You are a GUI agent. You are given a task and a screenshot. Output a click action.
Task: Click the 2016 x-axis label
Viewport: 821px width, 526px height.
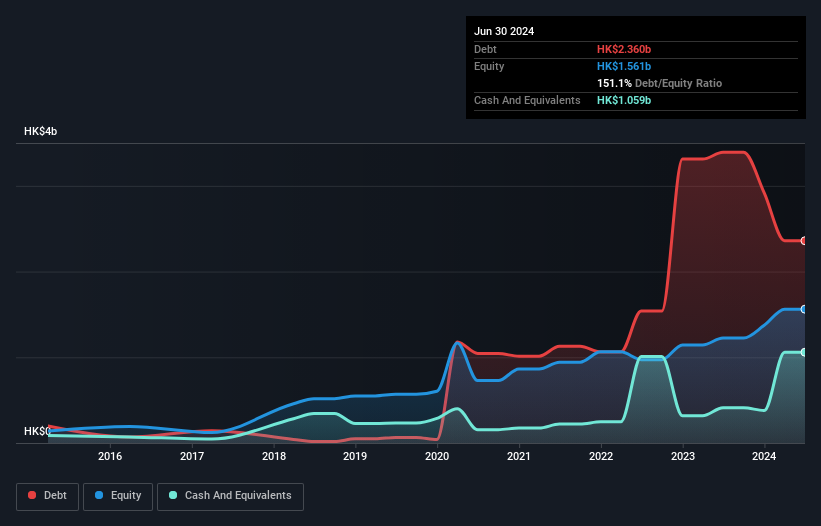click(x=110, y=456)
